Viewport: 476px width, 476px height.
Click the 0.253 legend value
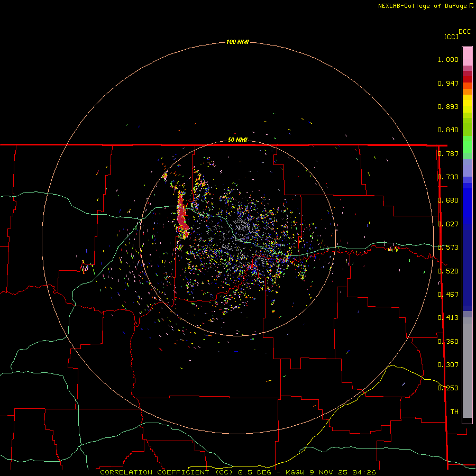448,388
